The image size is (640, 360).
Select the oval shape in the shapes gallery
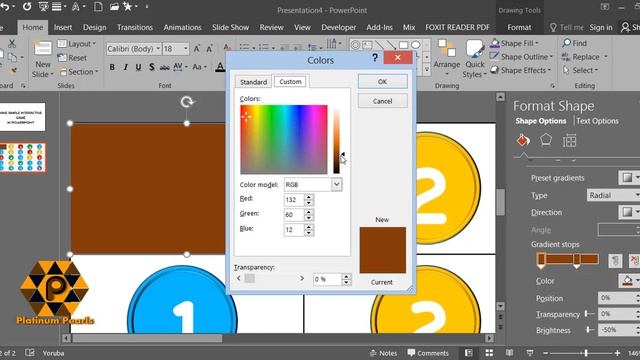point(416,45)
